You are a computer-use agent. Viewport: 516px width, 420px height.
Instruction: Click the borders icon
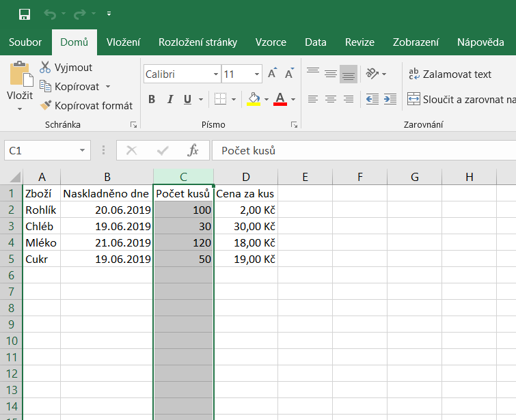(x=220, y=99)
